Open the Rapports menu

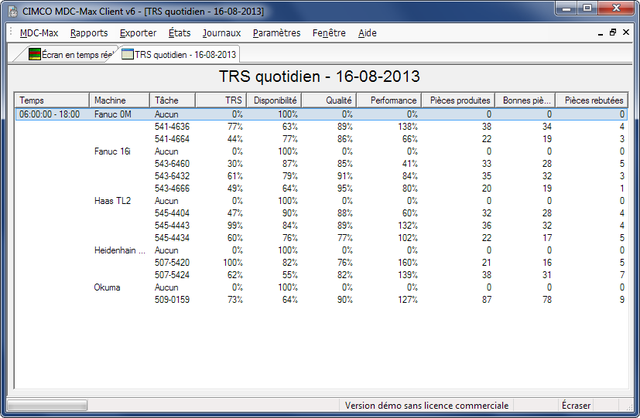click(x=89, y=33)
